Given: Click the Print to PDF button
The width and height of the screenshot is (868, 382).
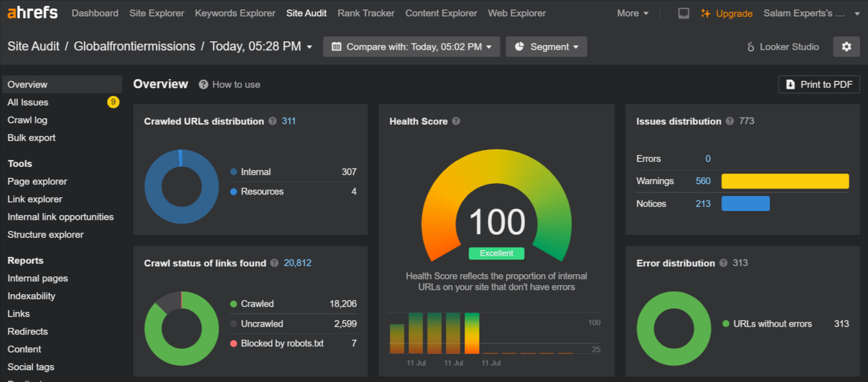Looking at the screenshot, I should (819, 85).
